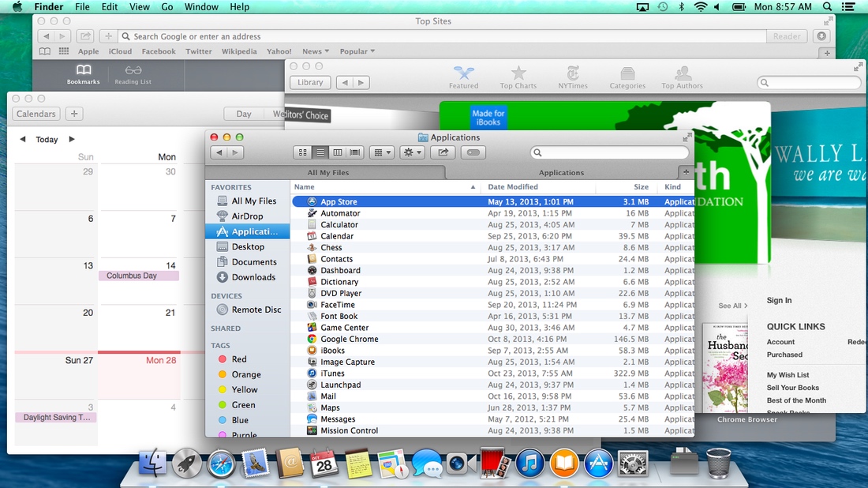Viewport: 868px width, 488px height.
Task: Go forward in Finder window
Action: (x=235, y=152)
